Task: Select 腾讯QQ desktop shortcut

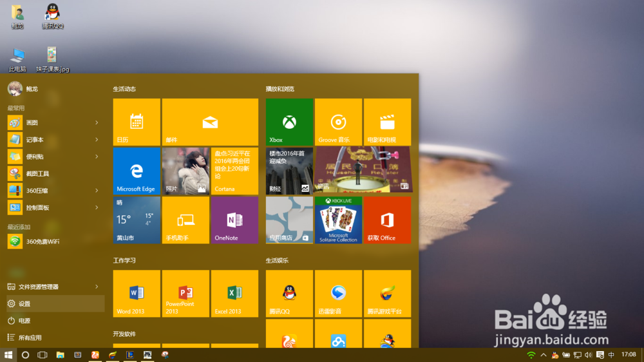Action: coord(53,17)
